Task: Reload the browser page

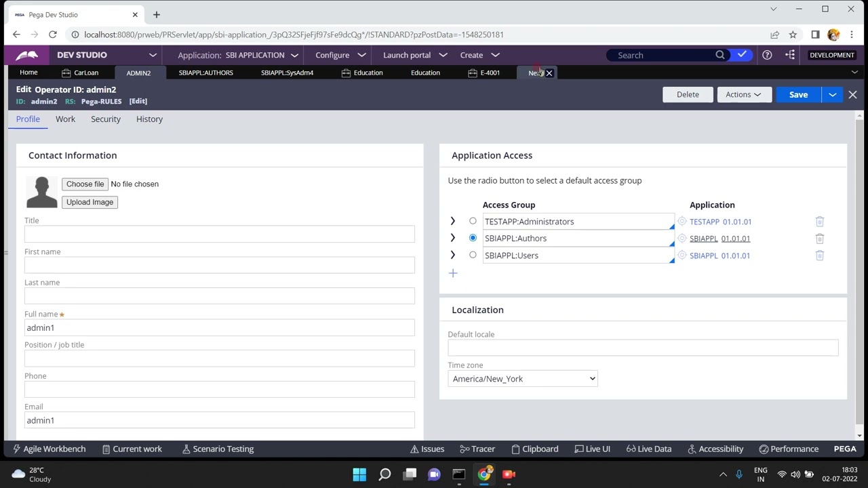Action: click(52, 35)
